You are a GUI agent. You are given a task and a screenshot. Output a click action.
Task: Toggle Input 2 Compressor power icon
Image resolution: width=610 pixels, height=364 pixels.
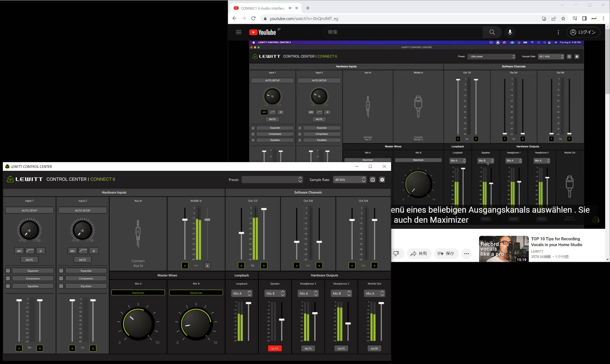61,278
